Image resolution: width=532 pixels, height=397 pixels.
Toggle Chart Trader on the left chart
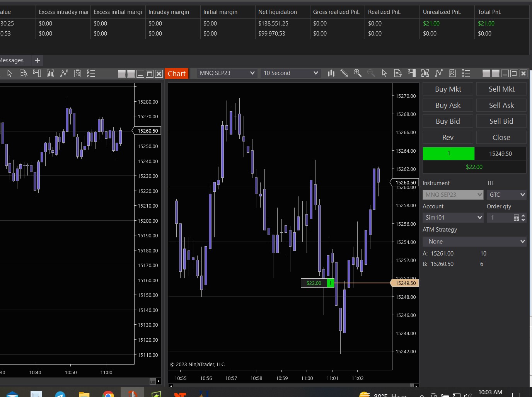click(37, 73)
